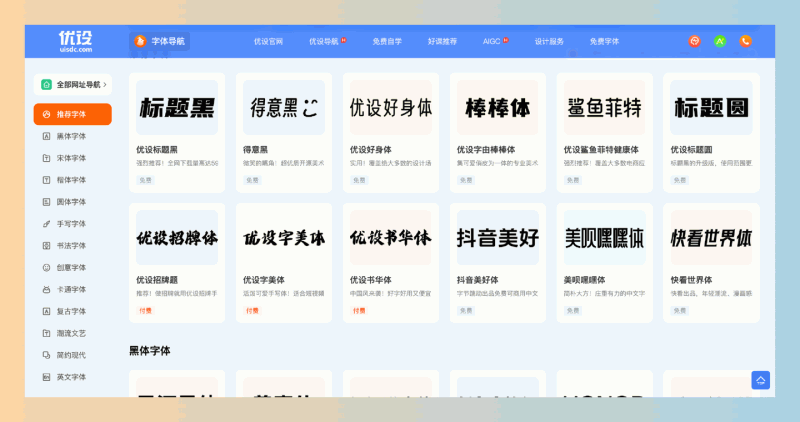Click the 优设字由棒棒体 card title
This screenshot has width=800, height=422.
486,150
